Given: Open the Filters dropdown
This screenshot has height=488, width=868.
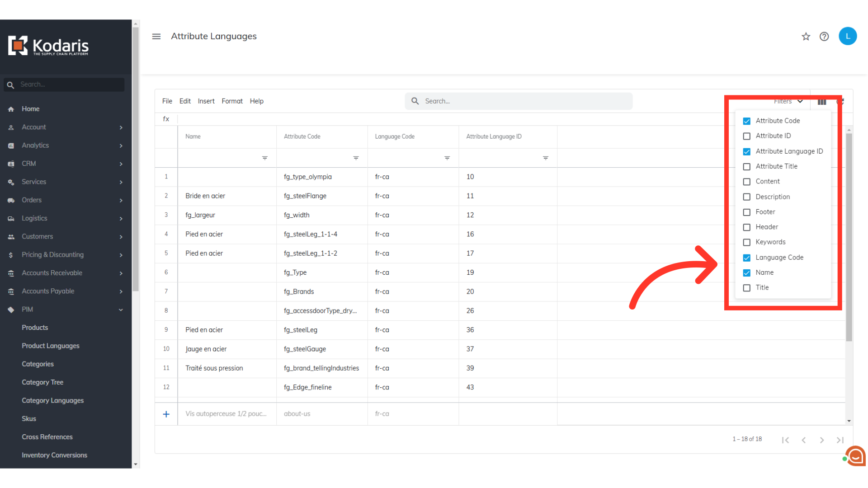Looking at the screenshot, I should coord(788,101).
